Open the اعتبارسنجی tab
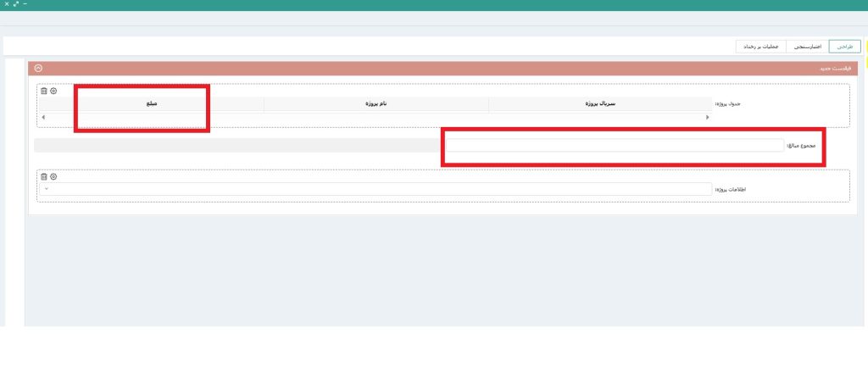 (807, 47)
